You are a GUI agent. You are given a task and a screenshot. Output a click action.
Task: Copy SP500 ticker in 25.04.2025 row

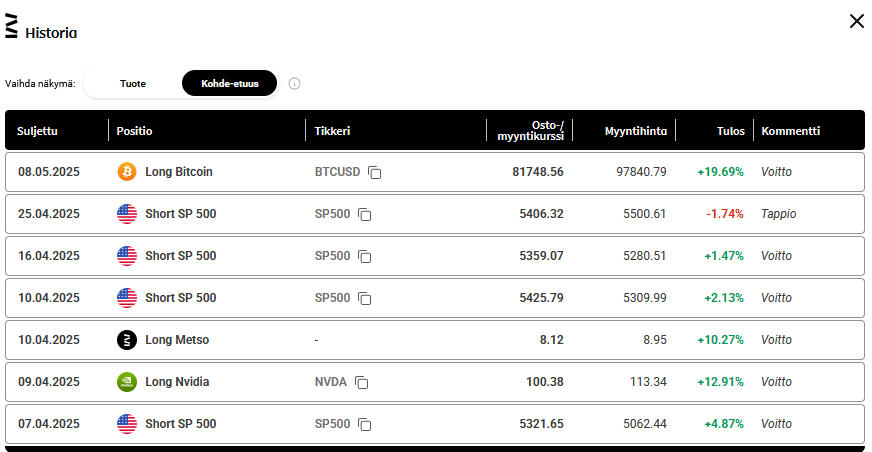[x=365, y=214]
